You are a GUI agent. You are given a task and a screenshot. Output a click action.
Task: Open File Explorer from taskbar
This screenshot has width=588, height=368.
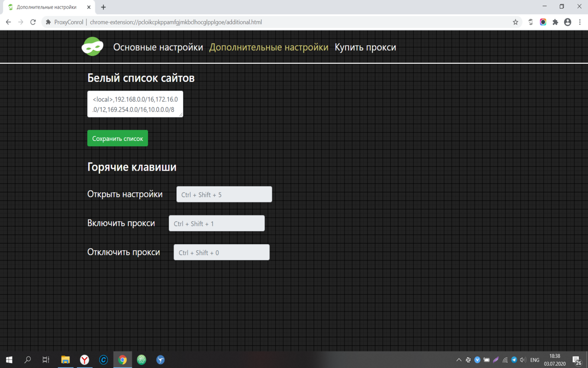pos(65,360)
